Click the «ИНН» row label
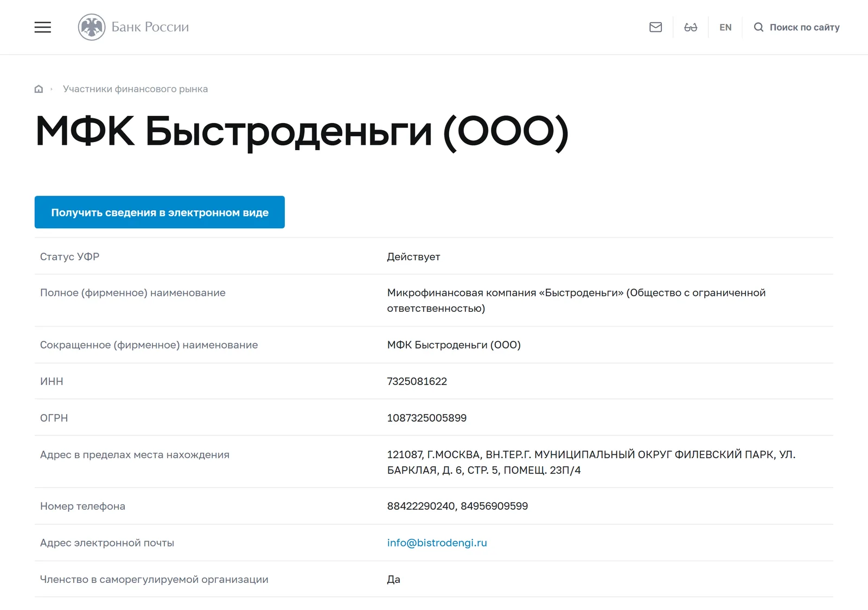This screenshot has height=610, width=868. pos(52,381)
